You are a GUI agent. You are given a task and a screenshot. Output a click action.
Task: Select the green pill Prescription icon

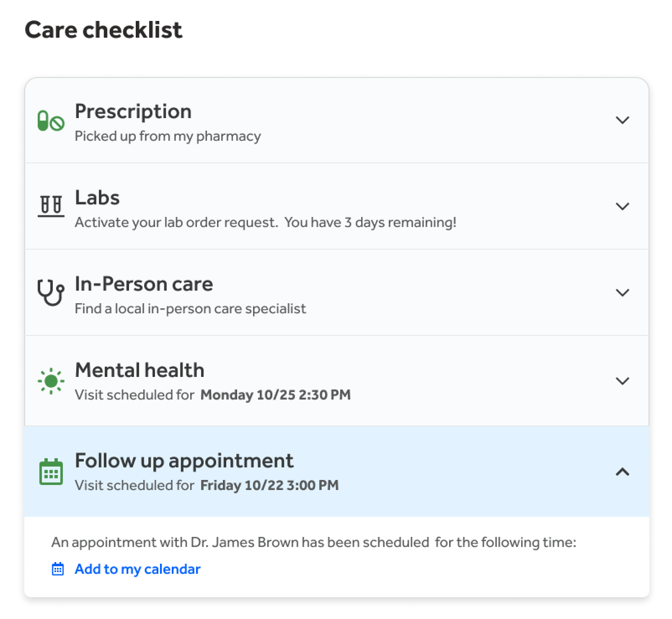[51, 121]
